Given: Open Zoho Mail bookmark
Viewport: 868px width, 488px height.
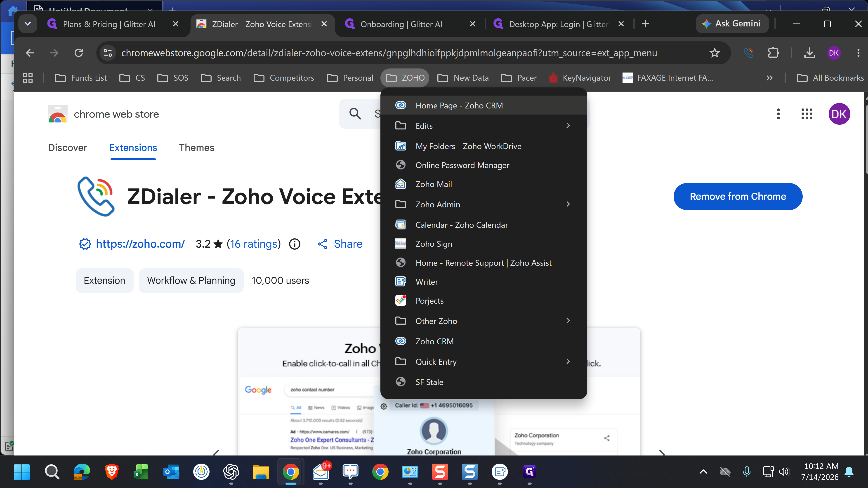Looking at the screenshot, I should 484,184.
